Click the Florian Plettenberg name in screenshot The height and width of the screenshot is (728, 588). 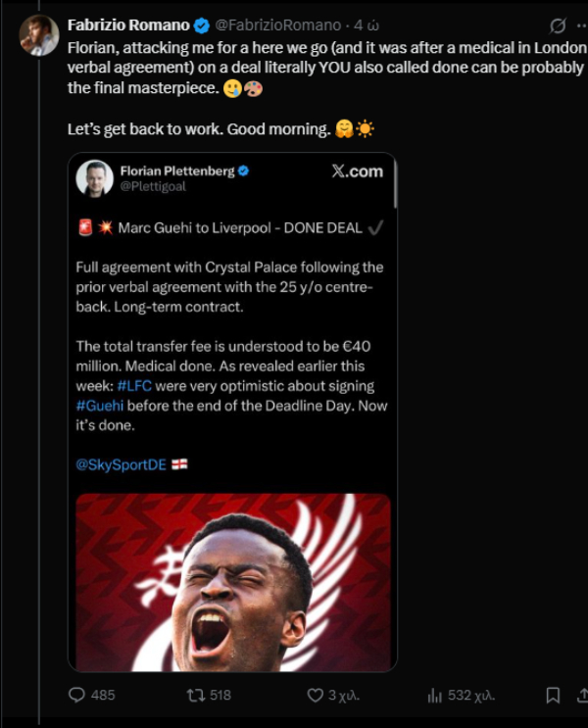click(x=177, y=170)
